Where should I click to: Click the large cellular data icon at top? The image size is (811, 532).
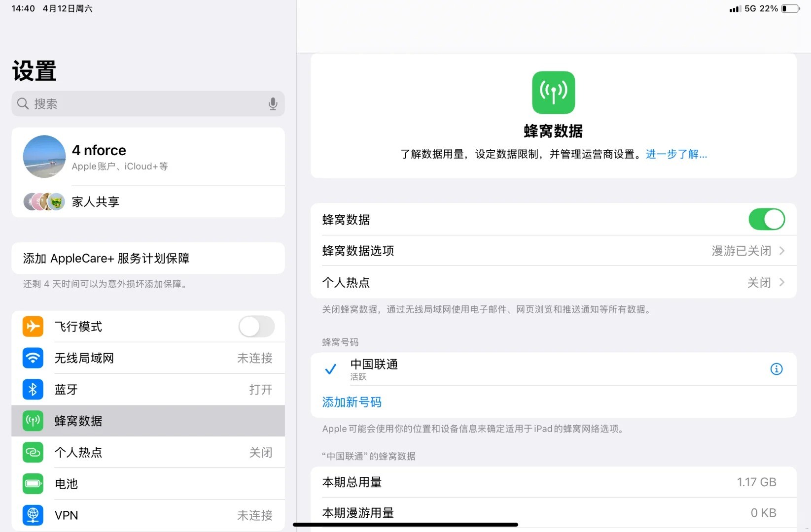tap(553, 92)
